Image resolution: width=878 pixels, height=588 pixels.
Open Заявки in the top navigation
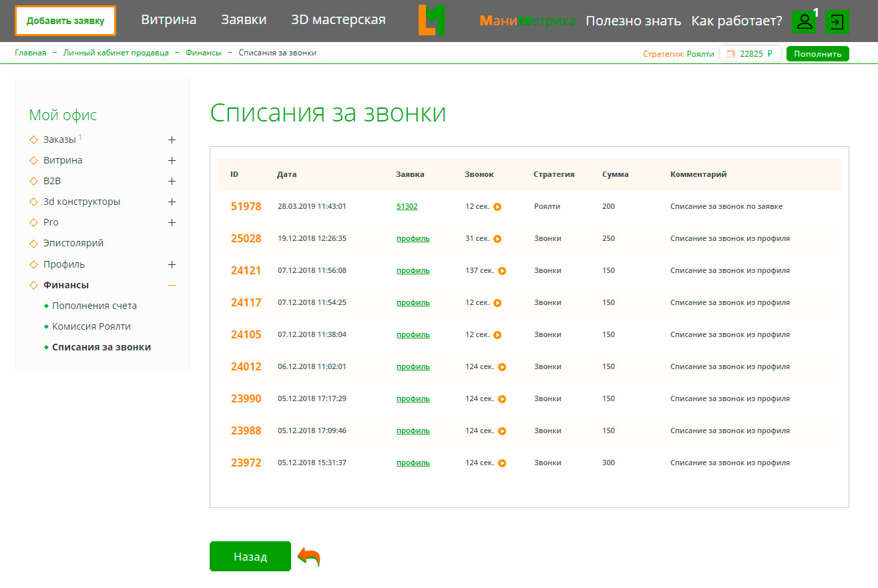244,20
